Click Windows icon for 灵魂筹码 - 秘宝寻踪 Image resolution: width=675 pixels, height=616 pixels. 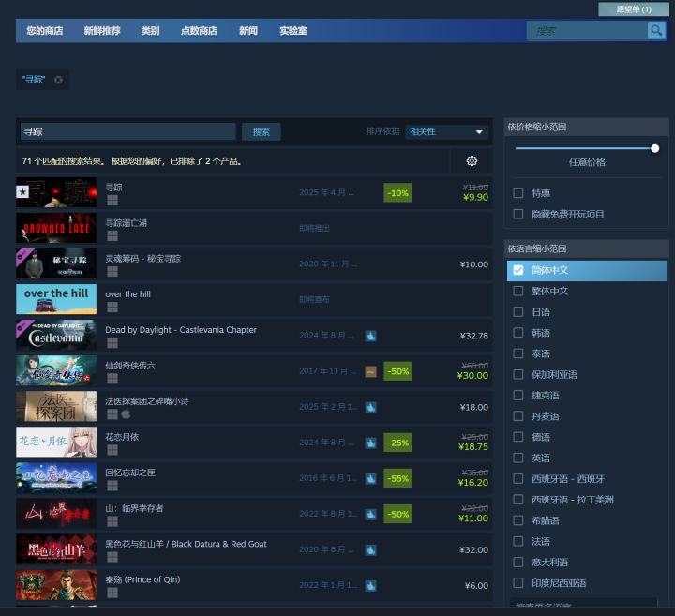pos(112,272)
